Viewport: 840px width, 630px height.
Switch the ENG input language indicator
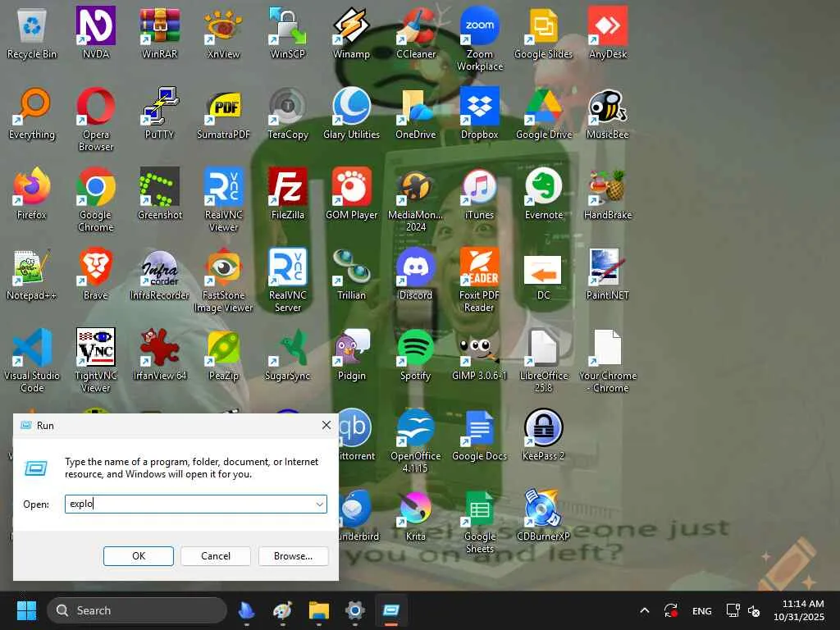pyautogui.click(x=702, y=610)
